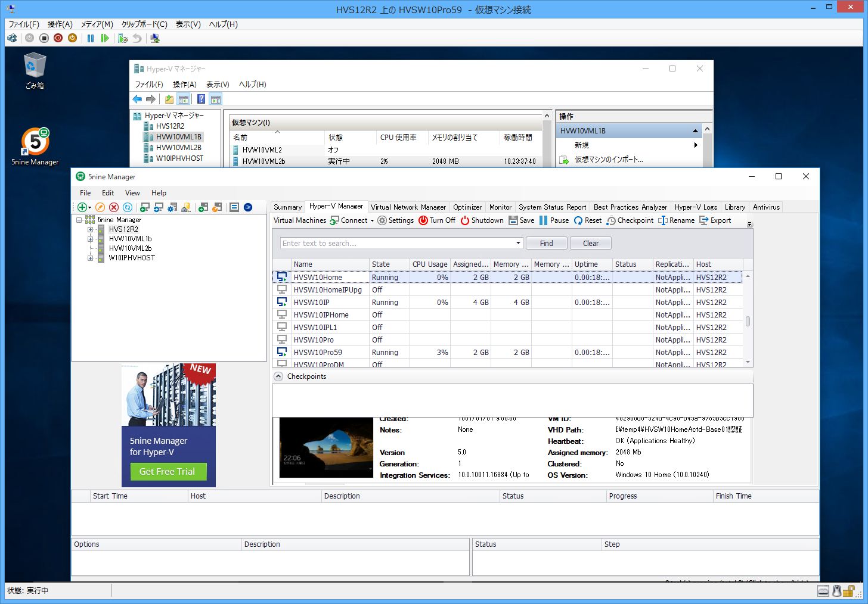Click the red Shut Down icon in VM connection toolbar

(58, 38)
